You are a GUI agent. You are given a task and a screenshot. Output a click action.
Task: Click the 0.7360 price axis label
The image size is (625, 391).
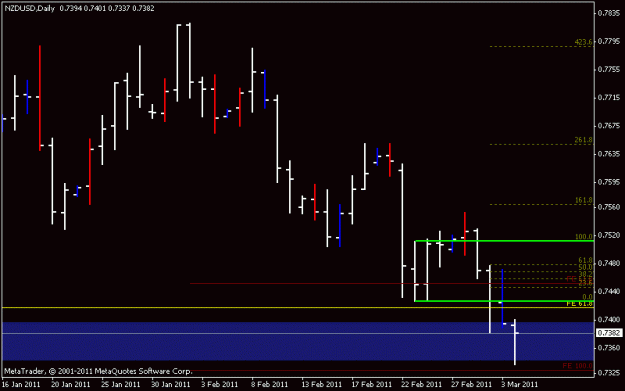(608, 348)
